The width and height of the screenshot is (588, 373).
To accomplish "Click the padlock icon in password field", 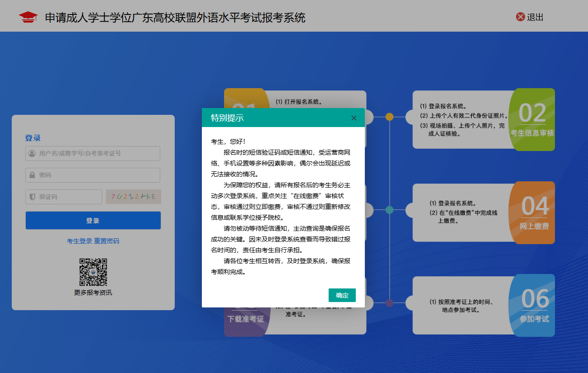I will (x=32, y=175).
